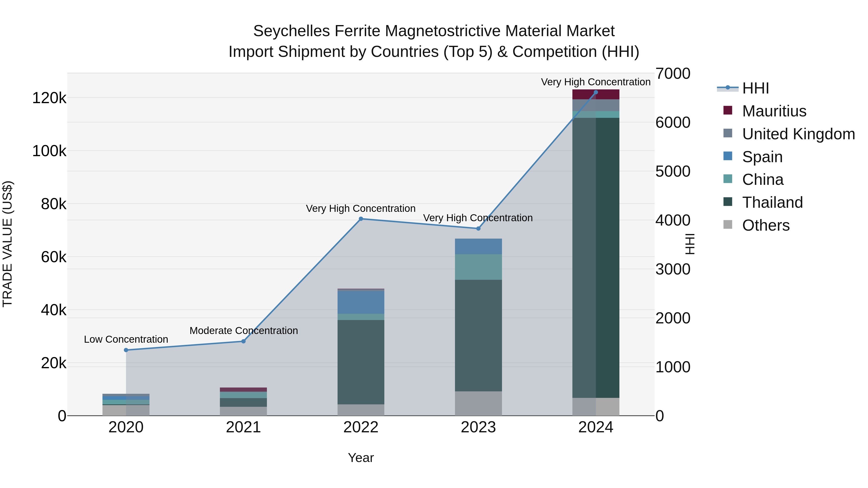Click the 7000 right axis tick
The width and height of the screenshot is (868, 488).
point(673,74)
